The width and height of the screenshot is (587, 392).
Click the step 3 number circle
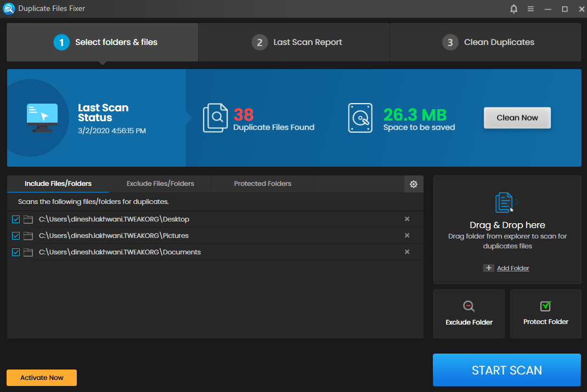coord(450,42)
